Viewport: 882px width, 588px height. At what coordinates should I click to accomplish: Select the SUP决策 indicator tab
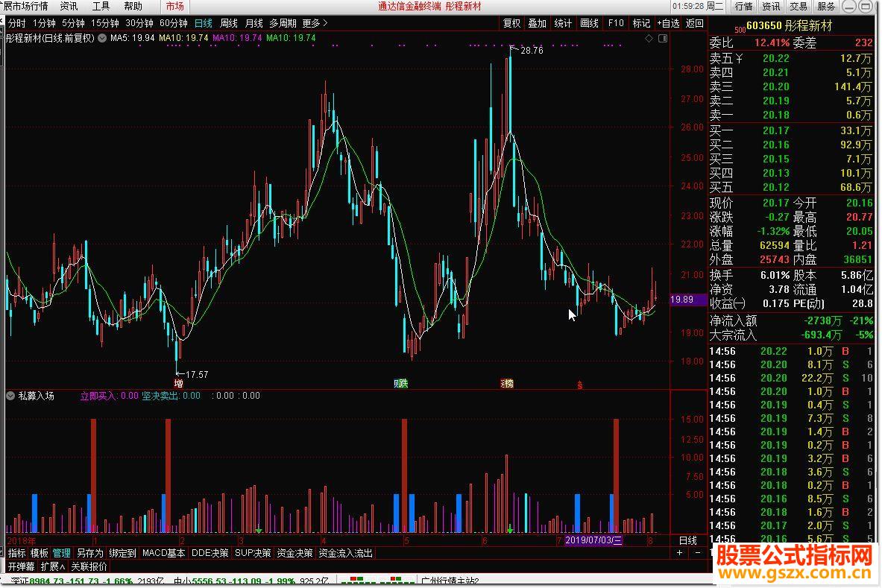point(253,553)
